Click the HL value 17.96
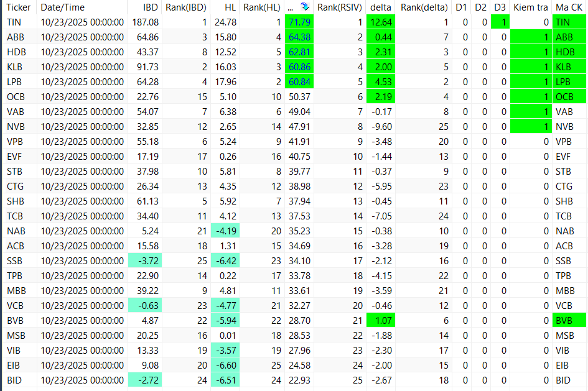 pos(225,82)
